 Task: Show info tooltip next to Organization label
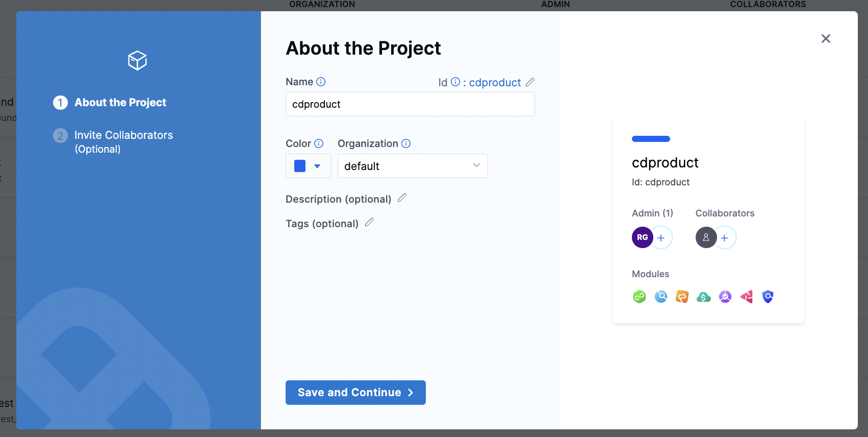406,143
